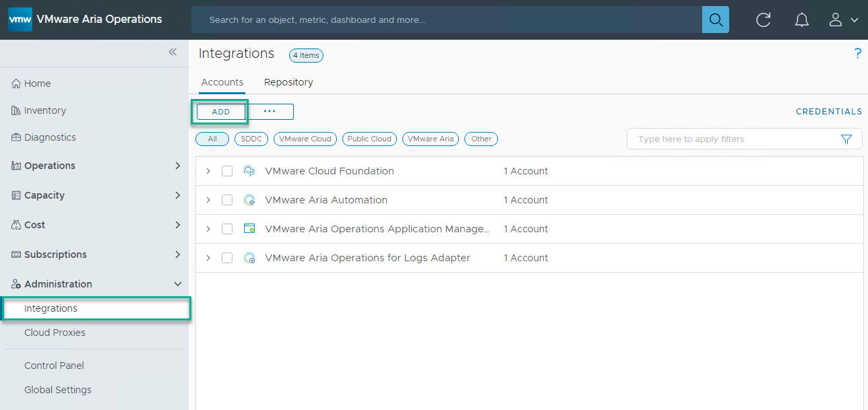Open Diagnostics from the left navigation

click(x=15, y=137)
